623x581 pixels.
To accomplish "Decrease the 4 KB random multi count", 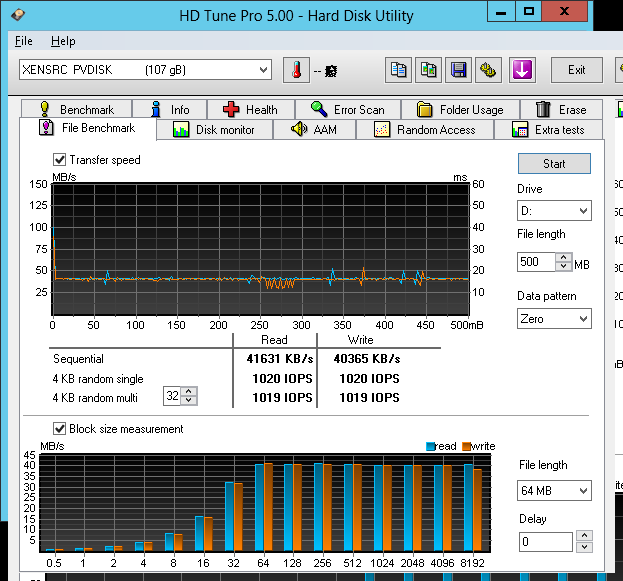I will (189, 400).
